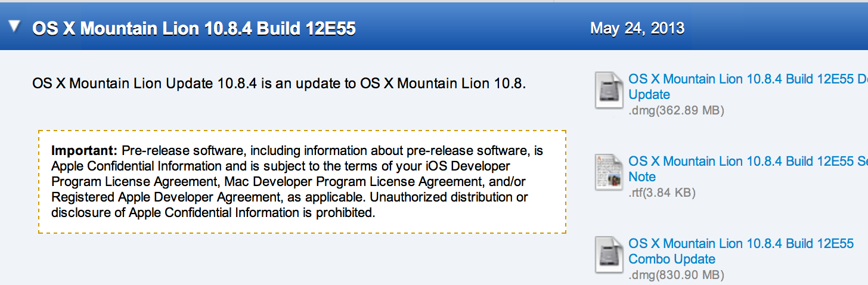Select the .dmg(830.90 MB) file size label
Image resolution: width=868 pixels, height=285 pixels.
(676, 275)
